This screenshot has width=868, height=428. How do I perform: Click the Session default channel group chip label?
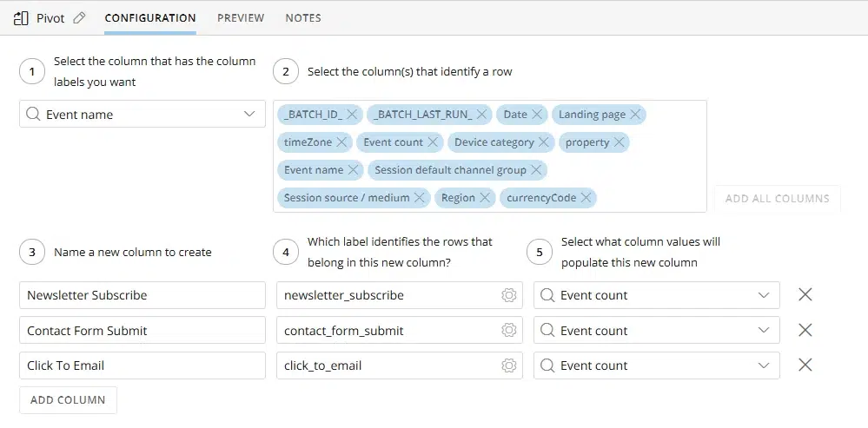pos(450,170)
